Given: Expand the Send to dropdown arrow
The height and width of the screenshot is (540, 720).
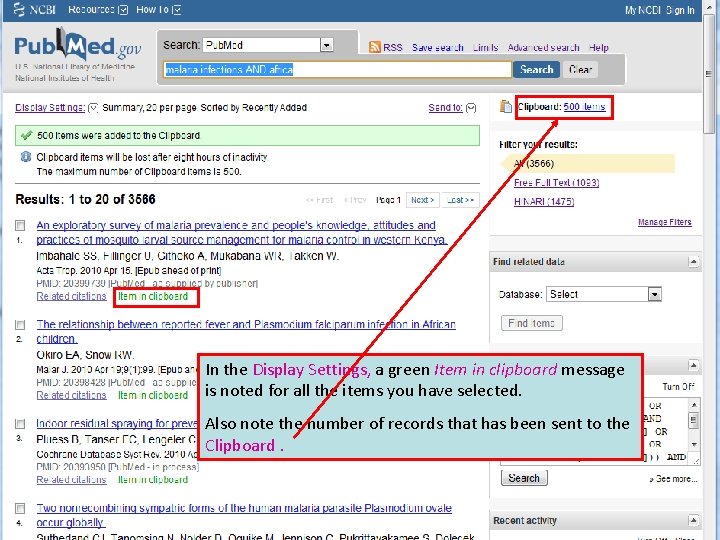Looking at the screenshot, I should click(x=471, y=108).
